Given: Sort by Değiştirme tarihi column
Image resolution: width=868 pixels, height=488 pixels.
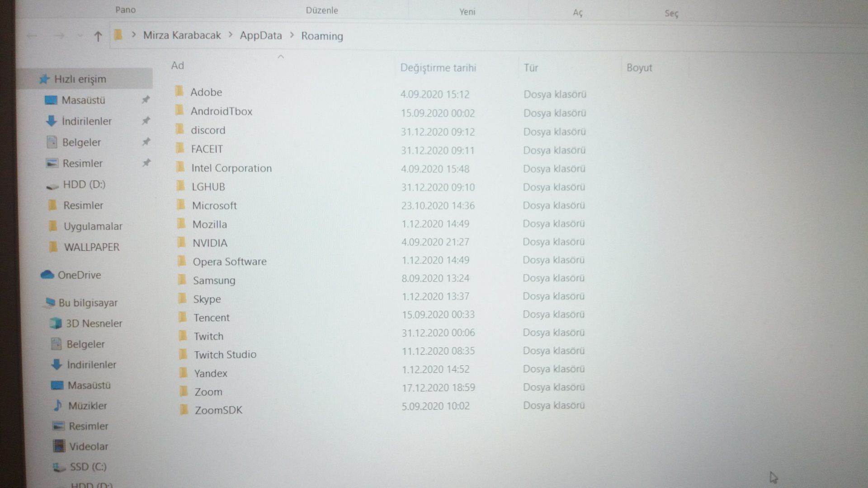Looking at the screenshot, I should pos(438,68).
